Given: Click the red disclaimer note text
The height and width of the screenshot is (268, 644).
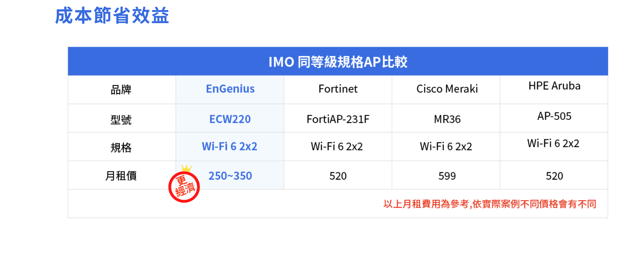Looking at the screenshot, I should pyautogui.click(x=490, y=204).
